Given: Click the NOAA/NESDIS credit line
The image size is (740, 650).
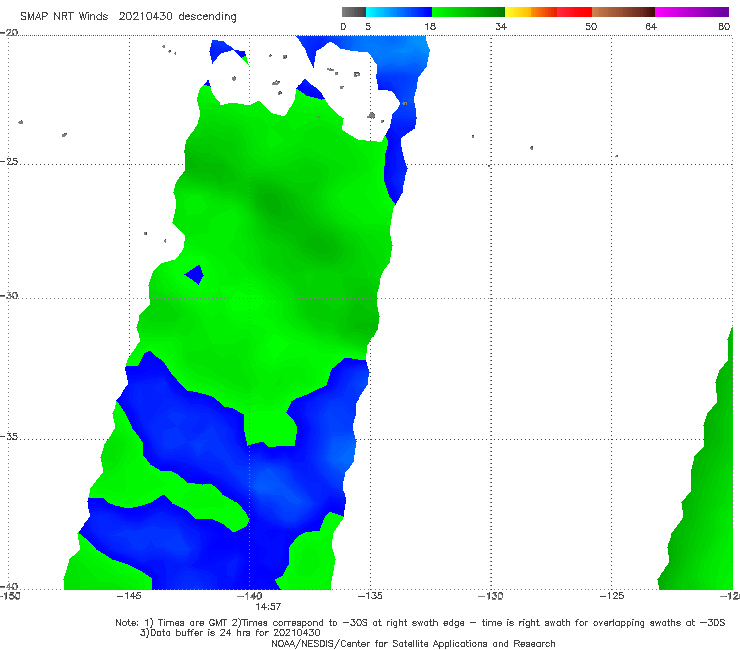Looking at the screenshot, I should pyautogui.click(x=413, y=644).
